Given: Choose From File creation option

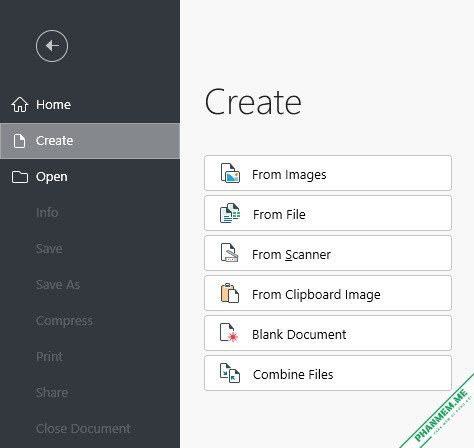Looking at the screenshot, I should tap(328, 213).
